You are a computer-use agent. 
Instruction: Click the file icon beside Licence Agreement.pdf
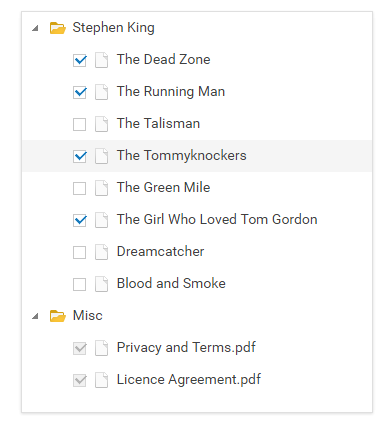101,380
